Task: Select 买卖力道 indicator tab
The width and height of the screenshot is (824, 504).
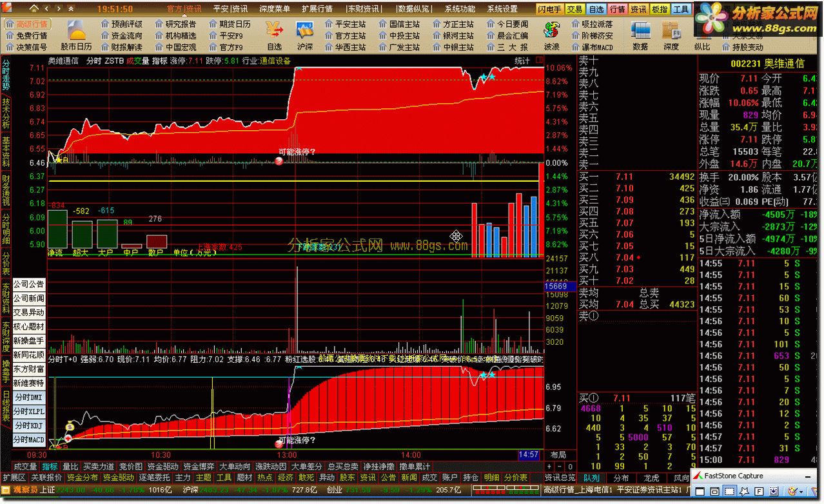Action: (98, 467)
